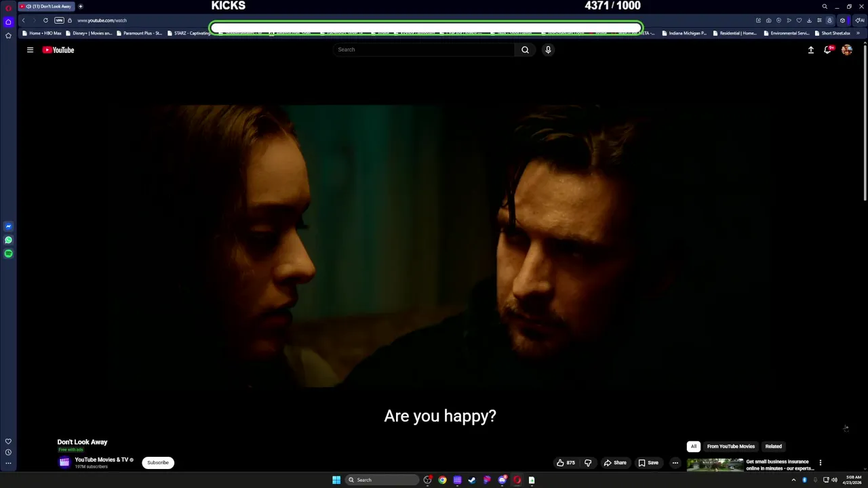This screenshot has width=868, height=488.
Task: Switch to the Don't Look Away browser tab
Action: [47, 6]
